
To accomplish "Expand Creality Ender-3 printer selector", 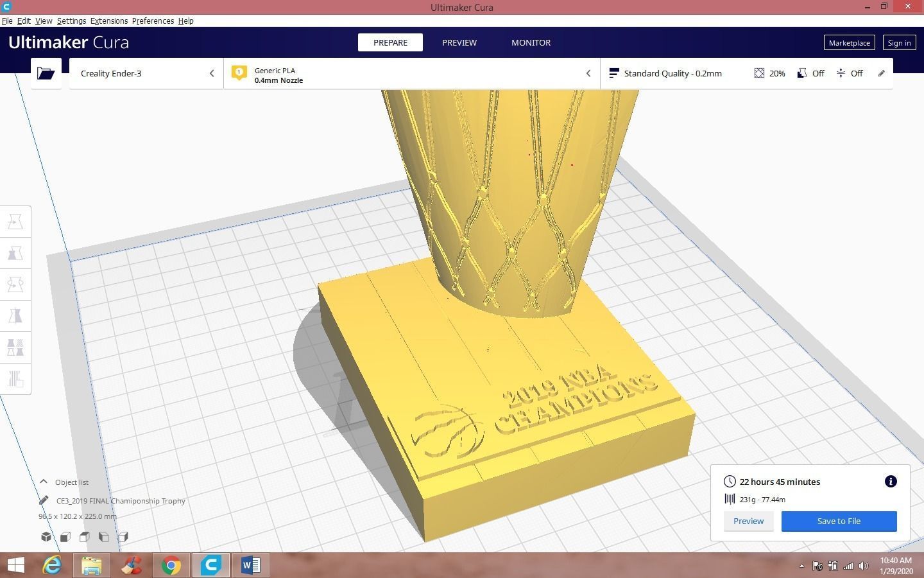I will click(146, 73).
